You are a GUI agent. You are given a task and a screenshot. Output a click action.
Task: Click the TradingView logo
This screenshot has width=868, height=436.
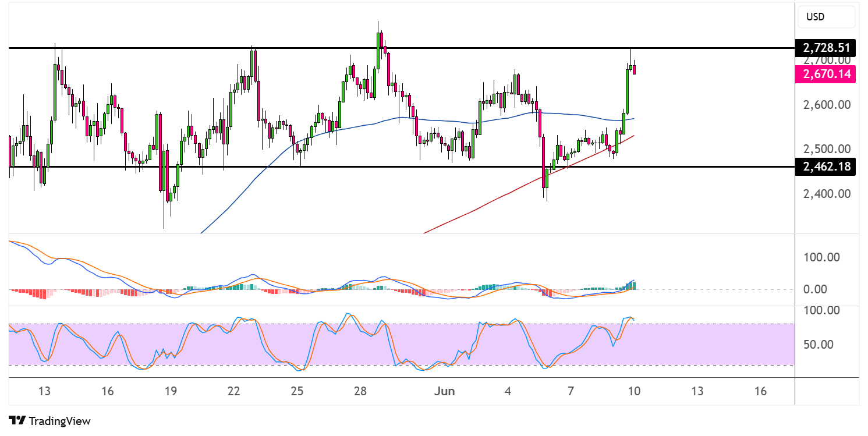[x=49, y=420]
